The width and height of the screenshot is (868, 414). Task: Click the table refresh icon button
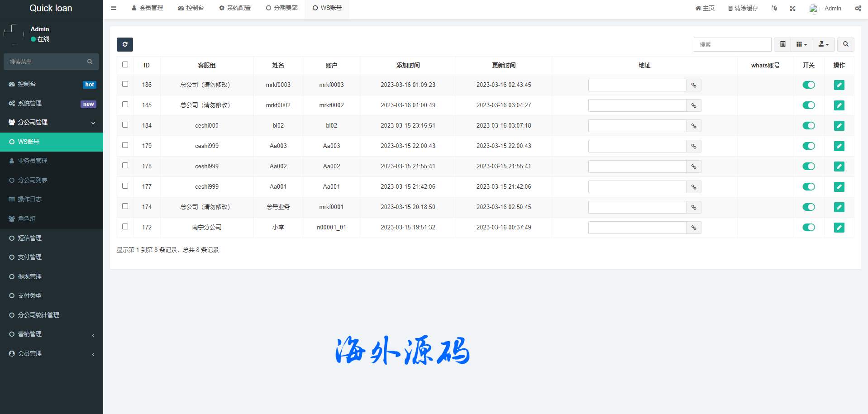pos(125,44)
